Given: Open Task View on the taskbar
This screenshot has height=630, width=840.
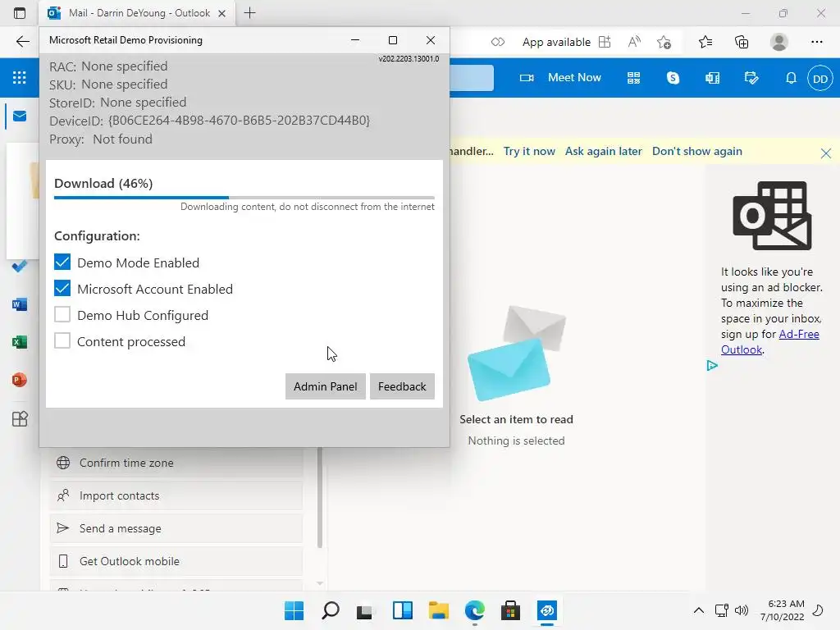Looking at the screenshot, I should (x=365, y=610).
